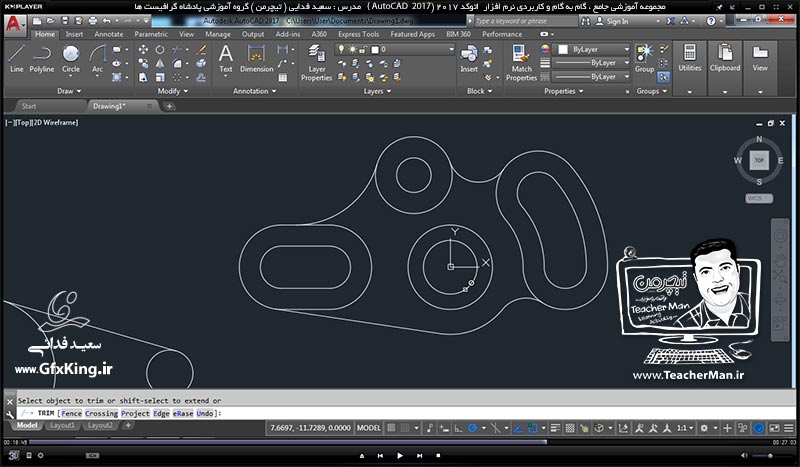Switch to the Insert ribbon tab

tap(74, 34)
